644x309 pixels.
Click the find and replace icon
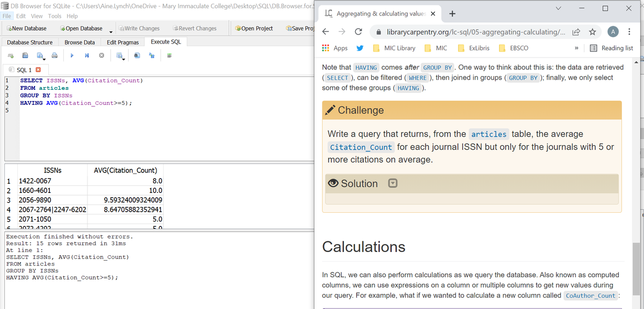click(152, 55)
